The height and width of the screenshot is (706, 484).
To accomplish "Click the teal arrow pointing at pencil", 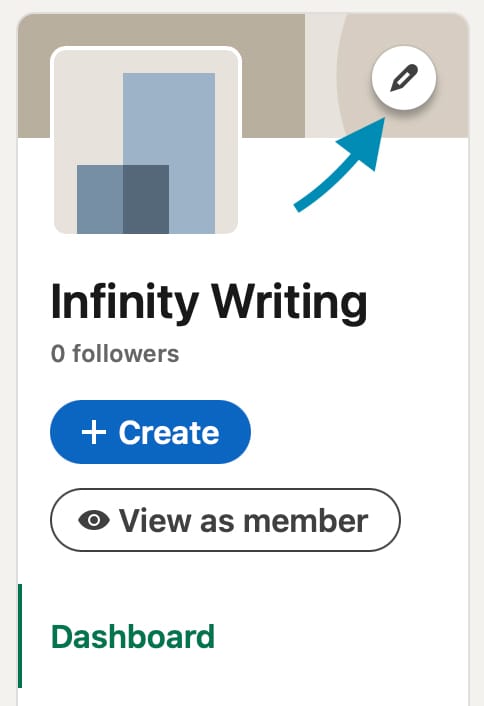I will tap(342, 163).
